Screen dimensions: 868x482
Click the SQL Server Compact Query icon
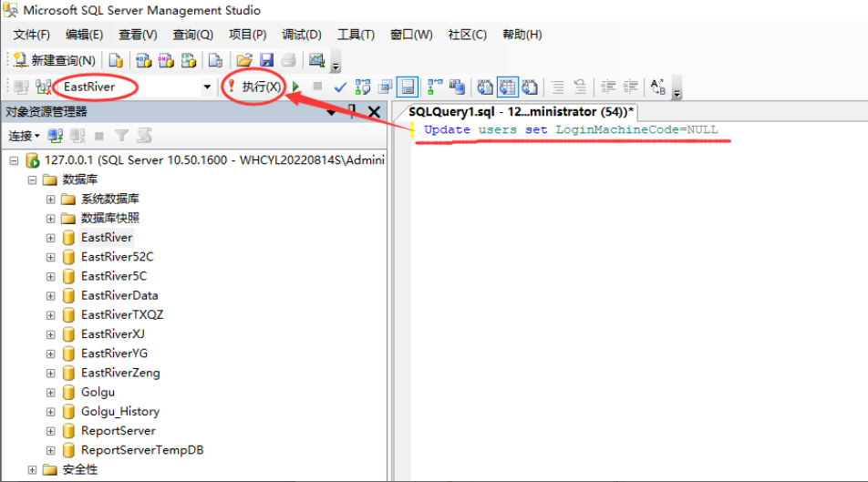click(x=215, y=60)
